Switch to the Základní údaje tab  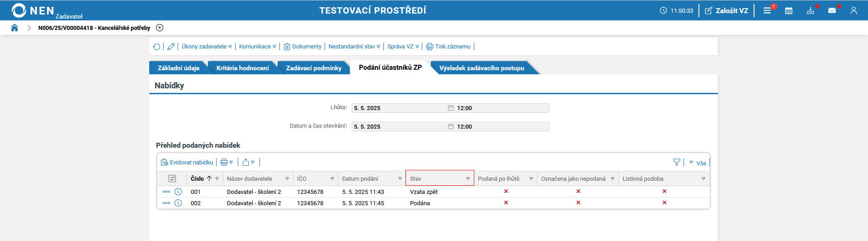[178, 68]
